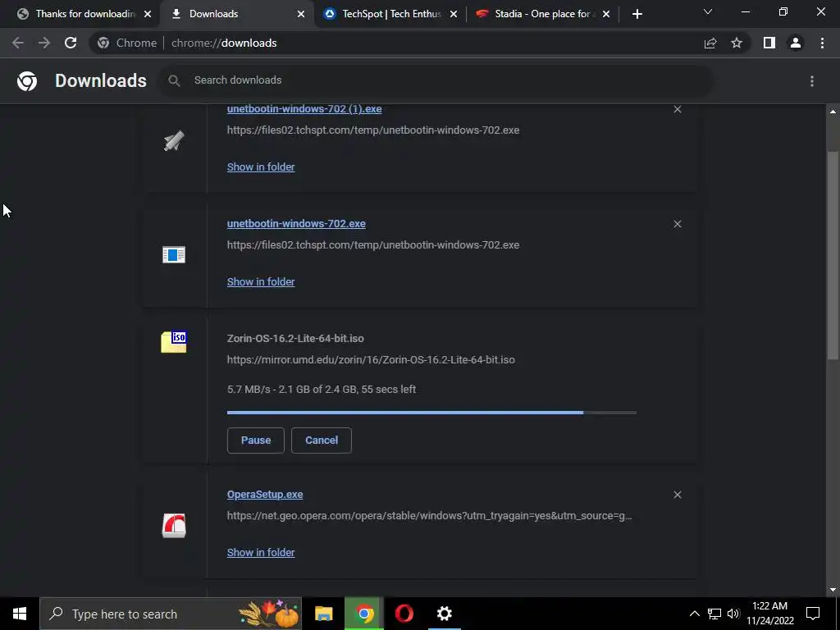Click the Zorin download progress bar

[431, 413]
